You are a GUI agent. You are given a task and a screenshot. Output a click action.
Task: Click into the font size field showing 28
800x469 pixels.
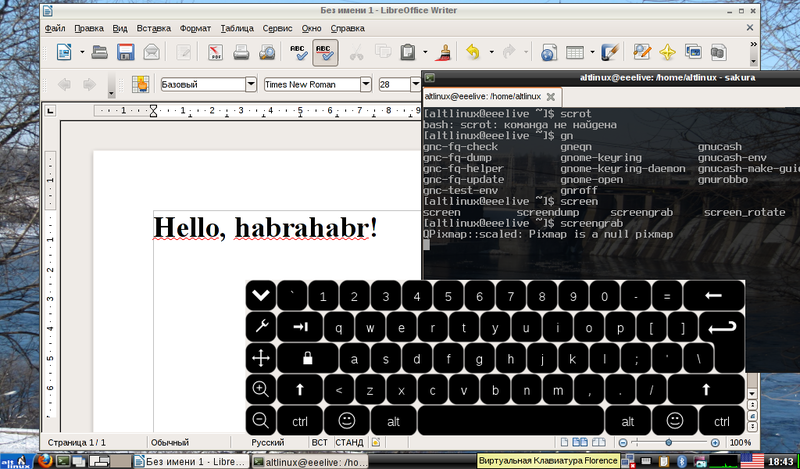(394, 84)
